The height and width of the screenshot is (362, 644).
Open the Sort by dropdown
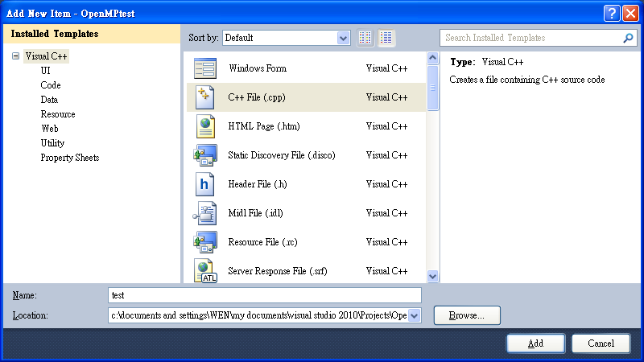(x=344, y=38)
